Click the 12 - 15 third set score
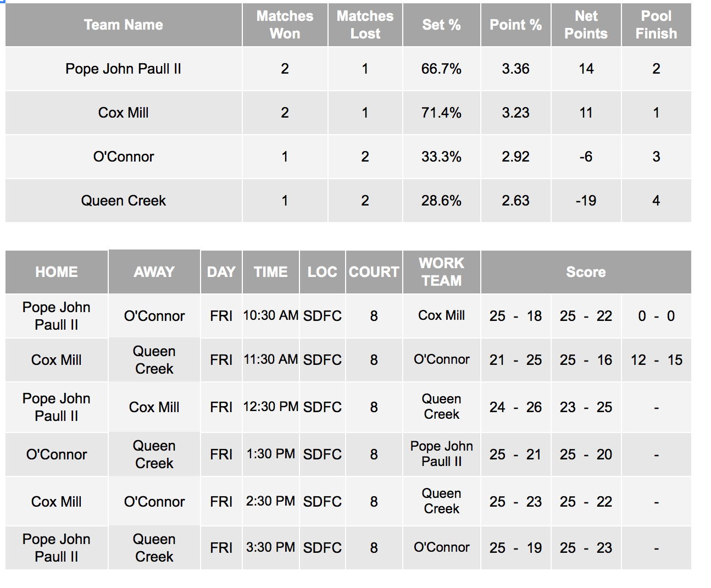The image size is (711, 588). click(x=656, y=360)
